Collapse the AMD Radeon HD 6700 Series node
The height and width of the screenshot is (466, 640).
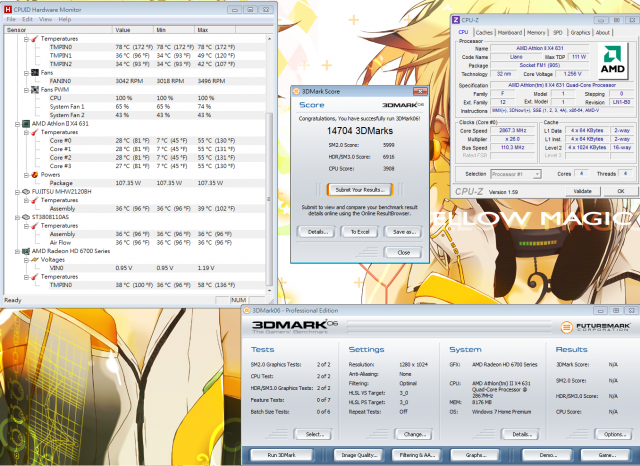point(17,251)
